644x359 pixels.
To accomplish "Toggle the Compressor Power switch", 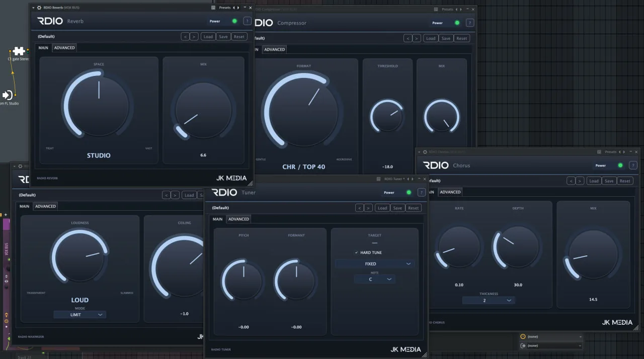I will point(457,23).
